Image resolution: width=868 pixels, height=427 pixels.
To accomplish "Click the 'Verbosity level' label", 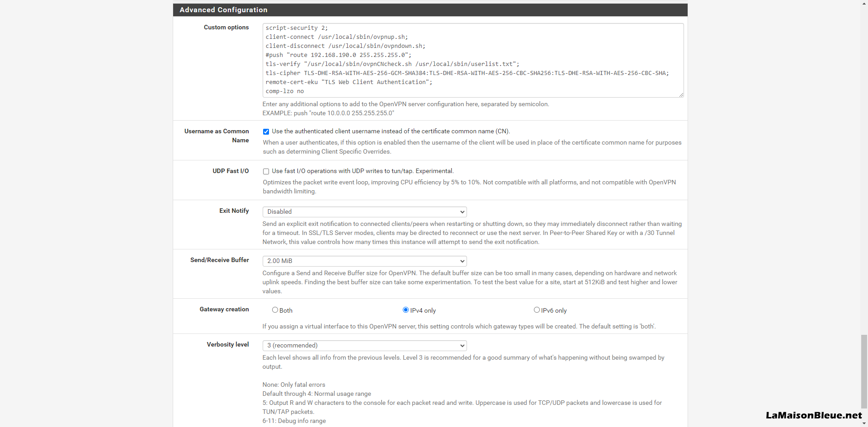I will click(x=228, y=345).
